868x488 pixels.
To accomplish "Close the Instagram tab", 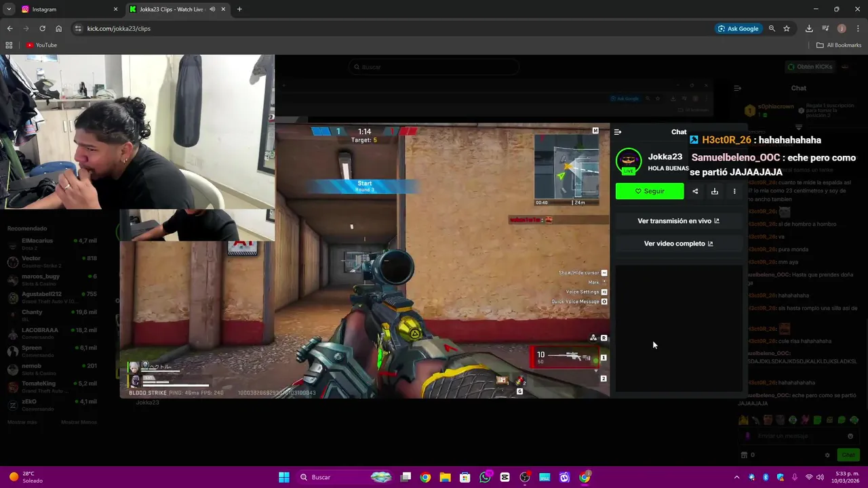I will (115, 9).
